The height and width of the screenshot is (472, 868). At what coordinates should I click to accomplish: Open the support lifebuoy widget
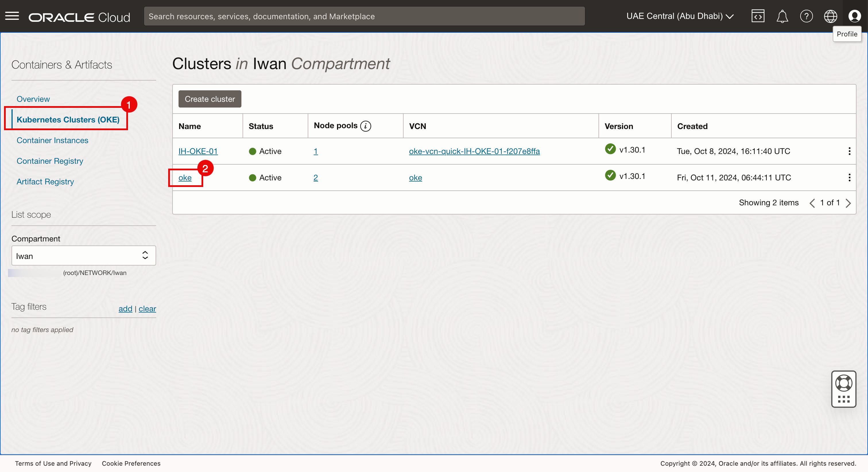click(x=843, y=383)
